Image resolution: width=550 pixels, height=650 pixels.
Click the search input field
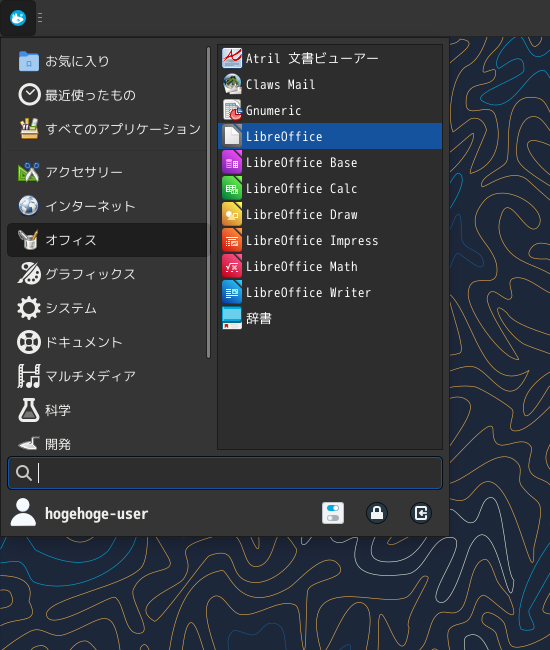pos(225,473)
